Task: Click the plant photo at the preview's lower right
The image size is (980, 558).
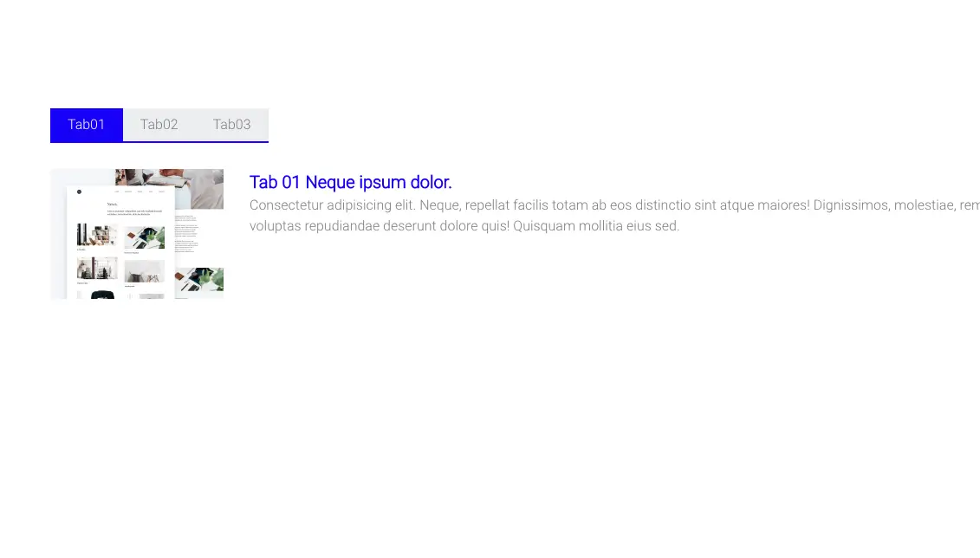Action: point(201,279)
